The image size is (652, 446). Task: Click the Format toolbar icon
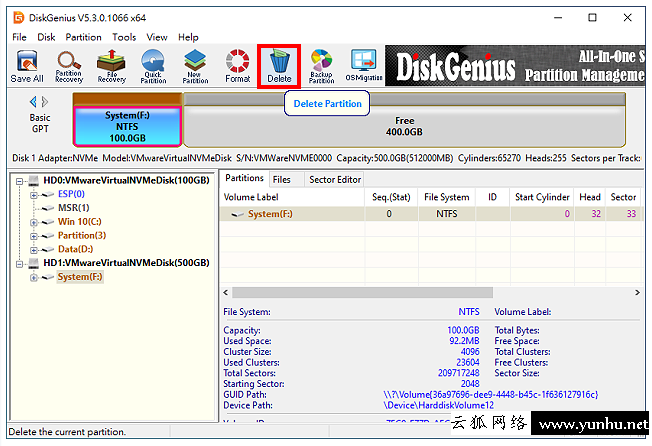click(x=237, y=66)
